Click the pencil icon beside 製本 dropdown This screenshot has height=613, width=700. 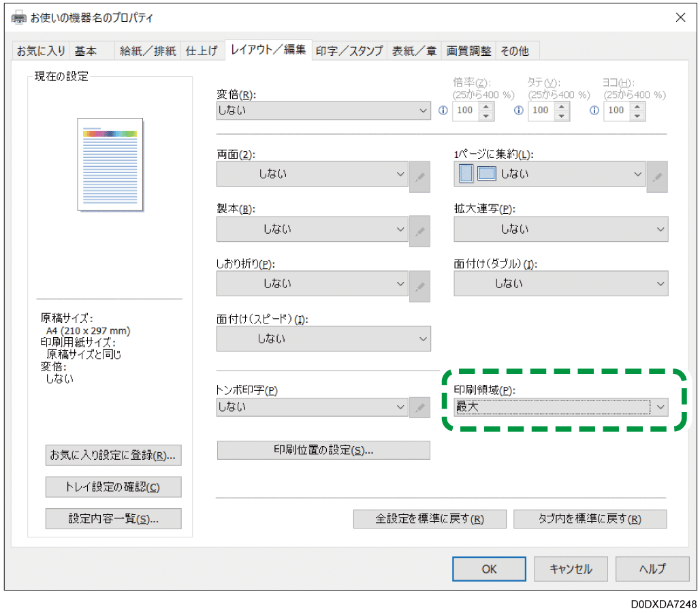[x=419, y=230]
